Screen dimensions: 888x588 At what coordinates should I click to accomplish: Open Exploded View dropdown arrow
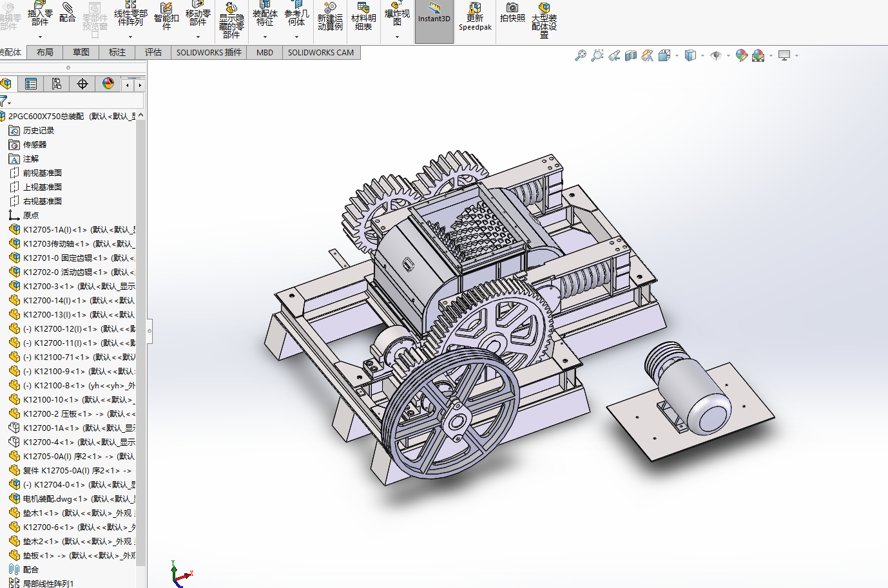[397, 37]
